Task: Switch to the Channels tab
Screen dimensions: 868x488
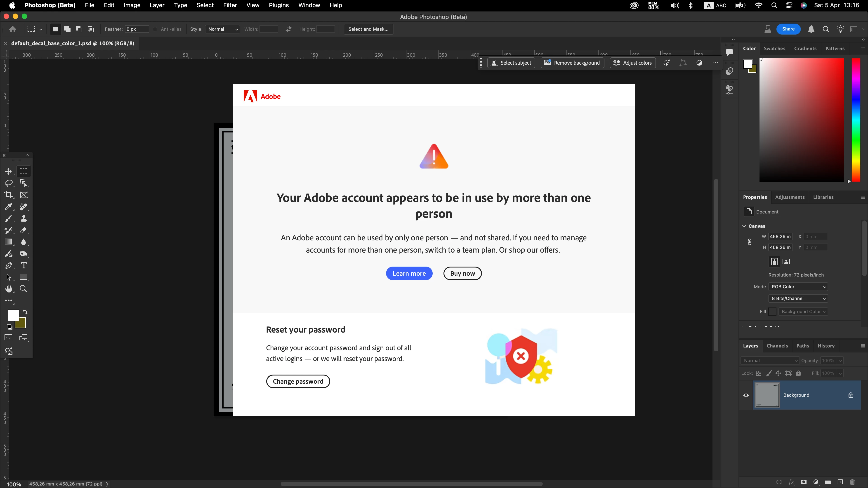Action: [x=777, y=346]
